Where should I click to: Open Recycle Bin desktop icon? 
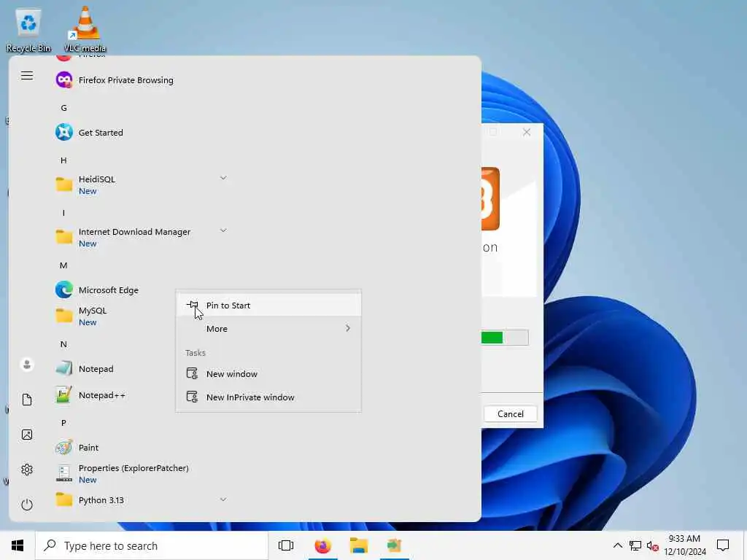pos(28,30)
